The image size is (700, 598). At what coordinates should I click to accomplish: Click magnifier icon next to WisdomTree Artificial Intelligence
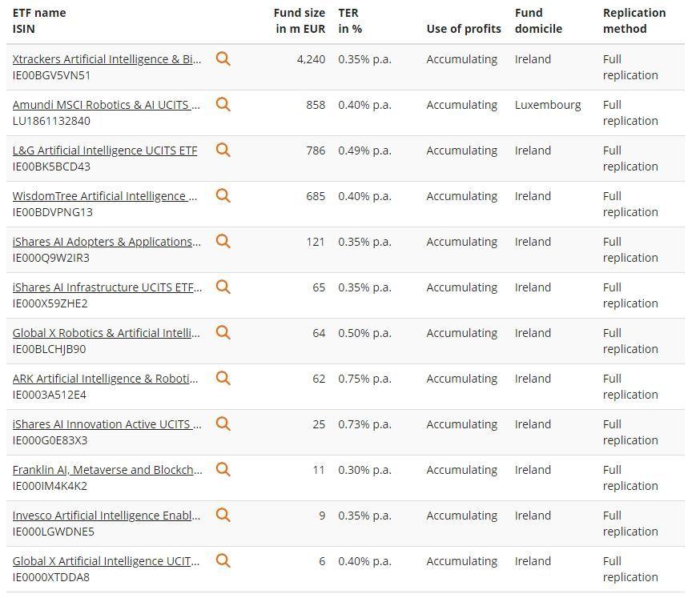coord(223,195)
